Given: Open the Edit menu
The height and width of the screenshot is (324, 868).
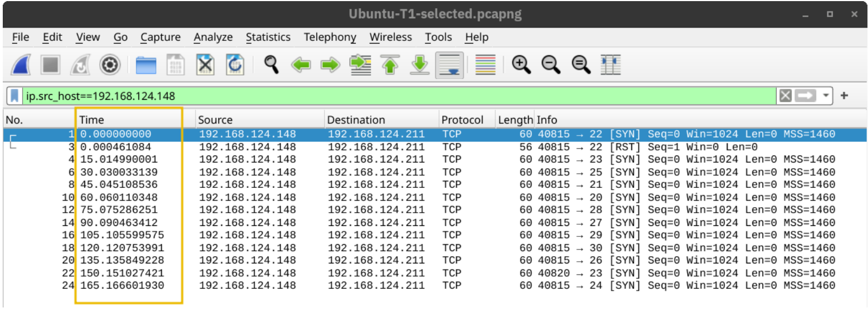Looking at the screenshot, I should [52, 37].
